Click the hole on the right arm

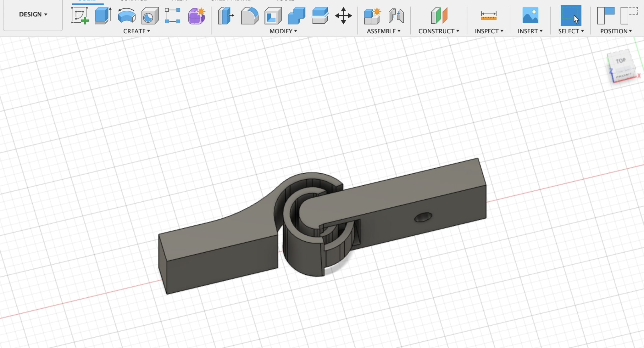(x=423, y=217)
